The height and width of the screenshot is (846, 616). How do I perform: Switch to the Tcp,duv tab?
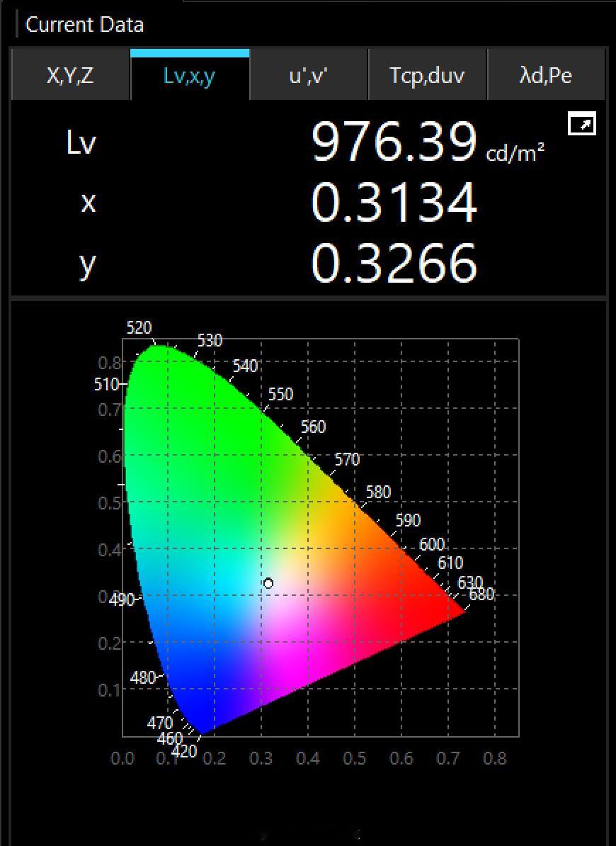tap(427, 76)
